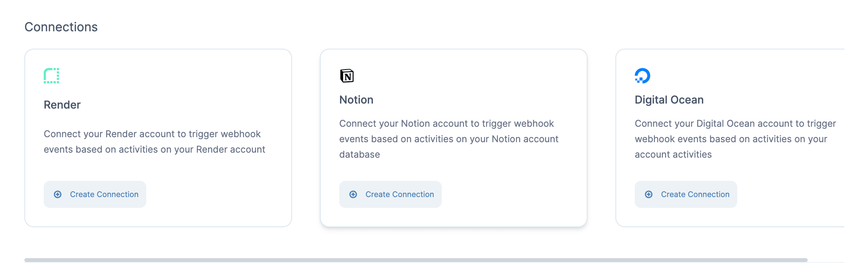Create a connection for Digital Ocean
The width and height of the screenshot is (868, 279).
click(685, 194)
